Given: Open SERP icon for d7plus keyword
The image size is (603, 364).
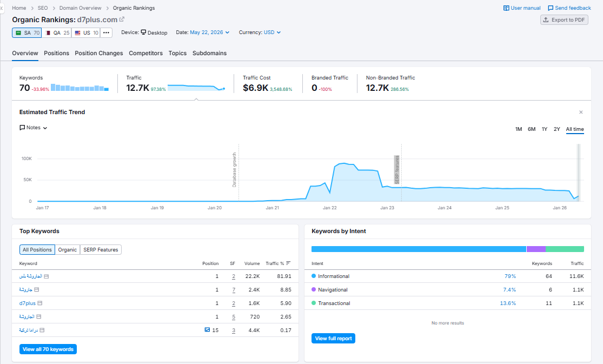Looking at the screenshot, I should (x=40, y=303).
